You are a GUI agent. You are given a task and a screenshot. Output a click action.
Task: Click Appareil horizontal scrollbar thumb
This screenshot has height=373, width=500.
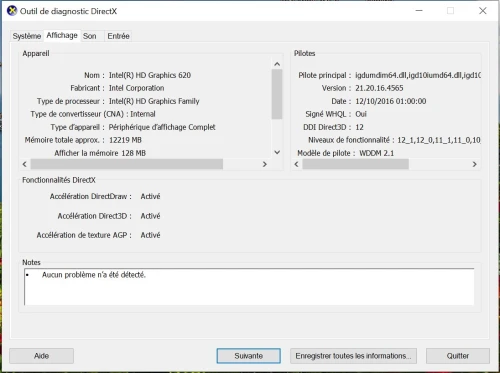pos(127,164)
